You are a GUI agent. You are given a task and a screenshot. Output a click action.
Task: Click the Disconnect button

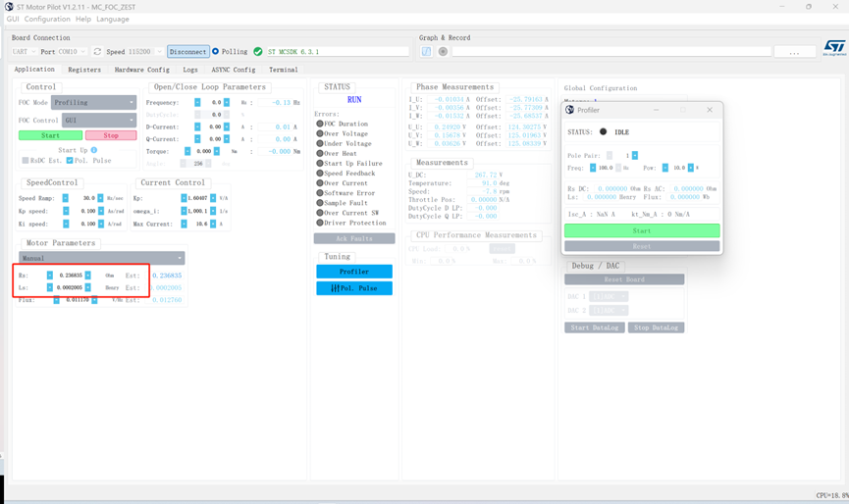pyautogui.click(x=187, y=51)
